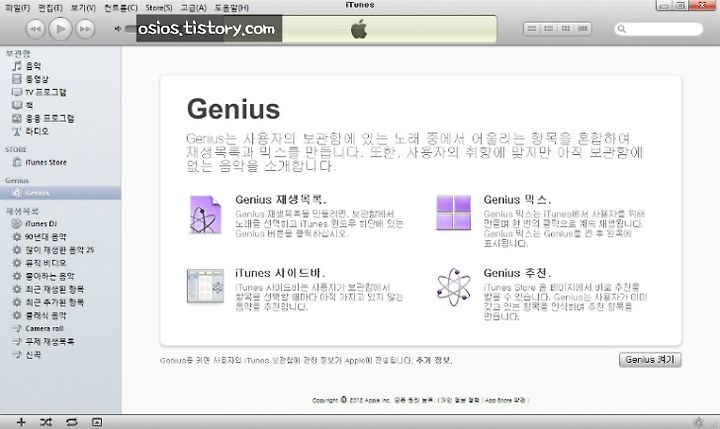
Task: Click the iTunes 사이드바 heading
Action: pyautogui.click(x=280, y=273)
